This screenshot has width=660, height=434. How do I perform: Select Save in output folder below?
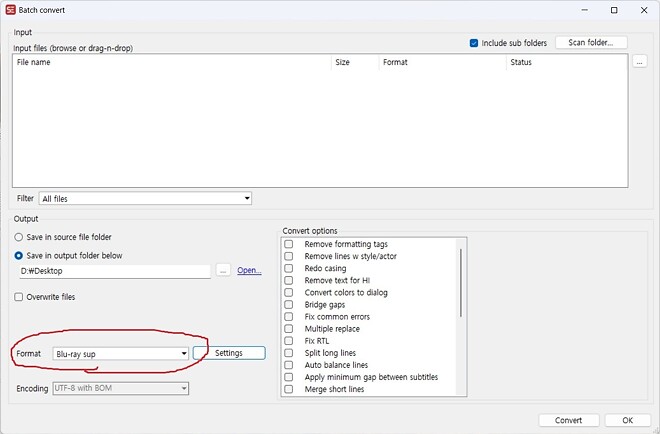point(19,255)
